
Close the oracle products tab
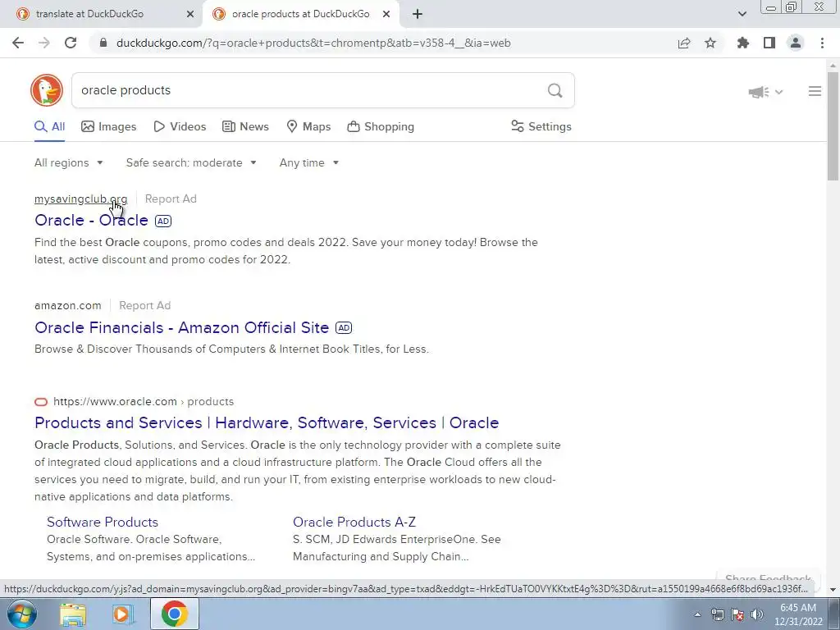(x=386, y=14)
